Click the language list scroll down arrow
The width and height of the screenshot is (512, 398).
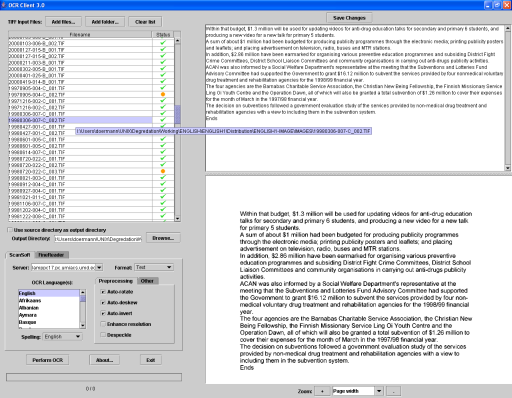[83, 325]
